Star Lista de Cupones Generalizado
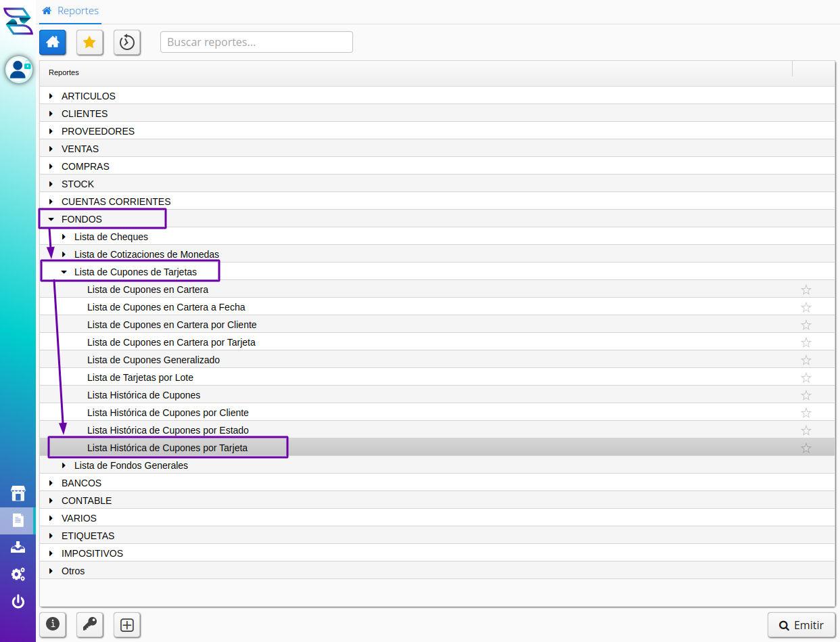 [806, 360]
